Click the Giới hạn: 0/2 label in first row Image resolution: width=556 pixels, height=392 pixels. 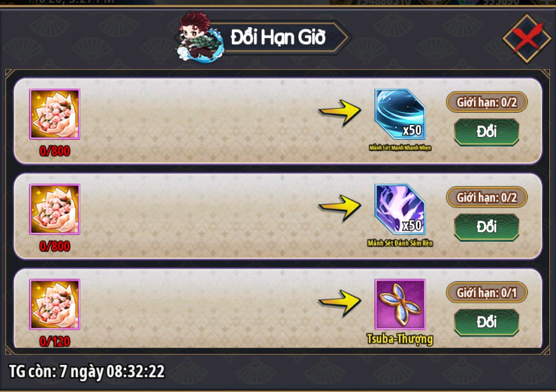pos(487,103)
